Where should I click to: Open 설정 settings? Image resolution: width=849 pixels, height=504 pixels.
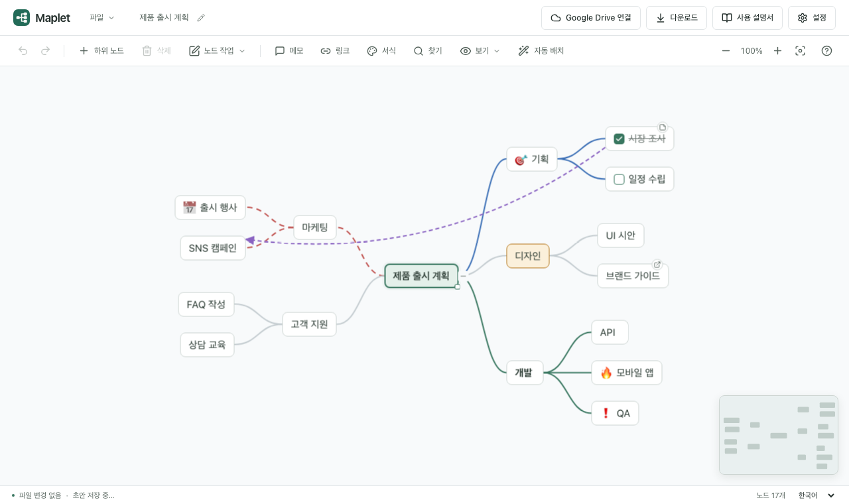click(812, 18)
